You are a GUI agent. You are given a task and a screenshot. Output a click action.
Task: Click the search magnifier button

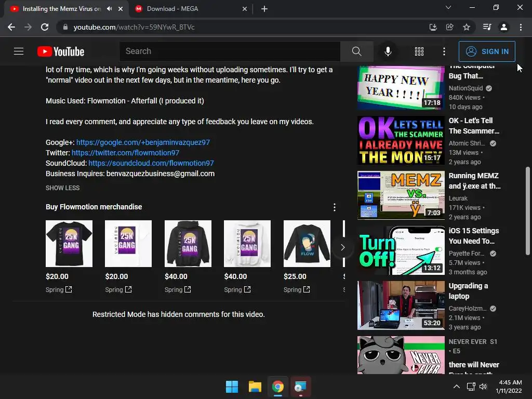[356, 51]
